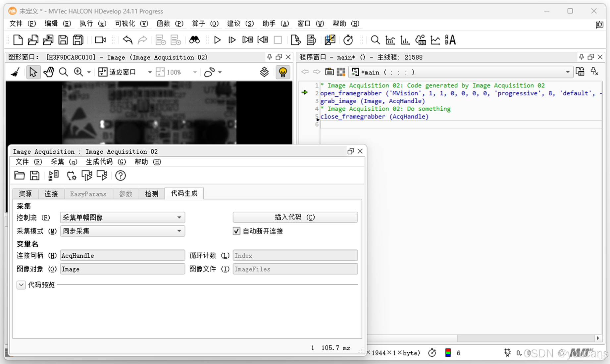610x364 pixels.
Task: Click the New Program icon in main toolbar
Action: [x=18, y=40]
